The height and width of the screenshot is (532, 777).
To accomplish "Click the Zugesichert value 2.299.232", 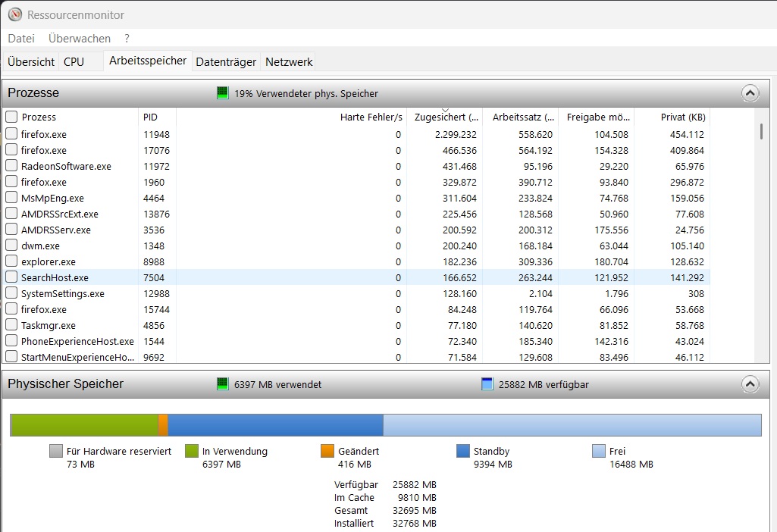I will click(x=456, y=134).
